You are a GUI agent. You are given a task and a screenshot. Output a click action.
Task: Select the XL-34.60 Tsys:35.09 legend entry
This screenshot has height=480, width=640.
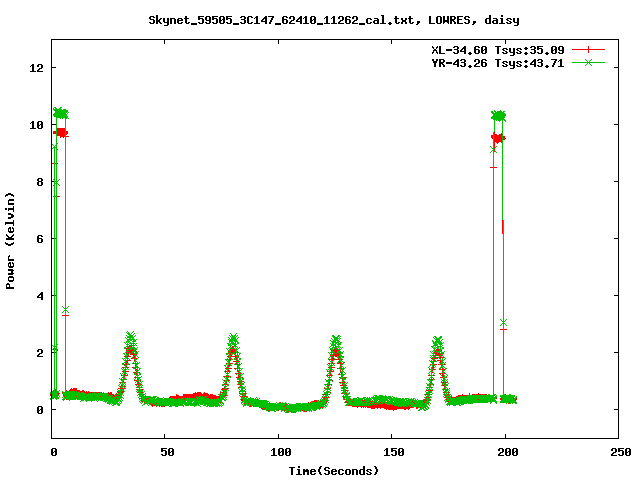tap(498, 50)
